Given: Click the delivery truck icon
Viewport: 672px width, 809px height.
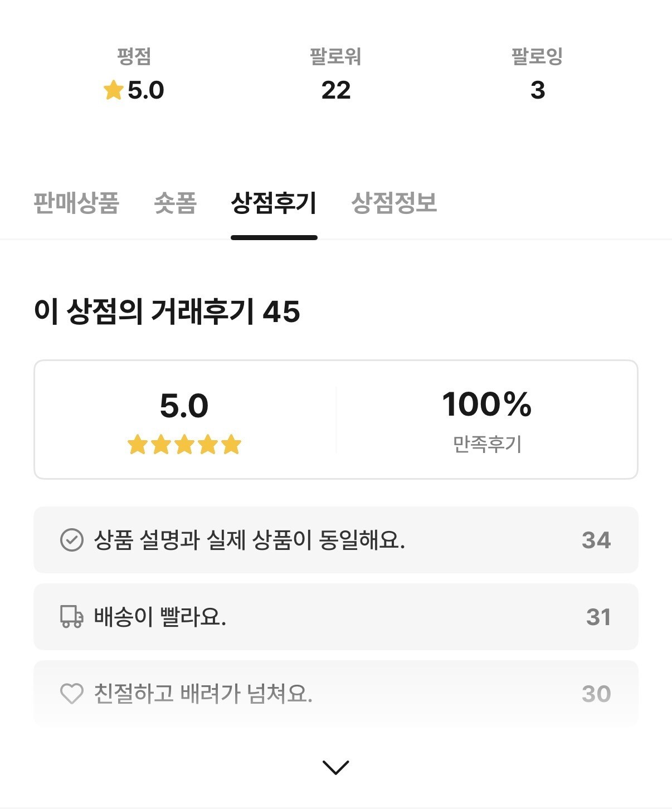Looking at the screenshot, I should [x=71, y=617].
